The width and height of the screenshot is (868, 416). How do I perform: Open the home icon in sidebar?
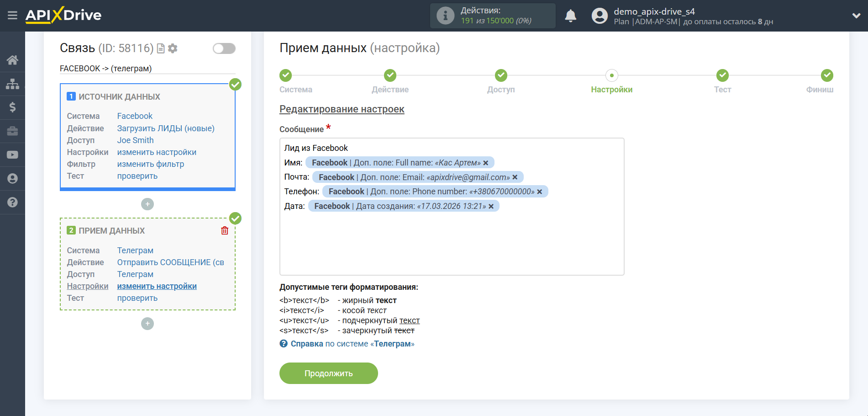tap(12, 60)
